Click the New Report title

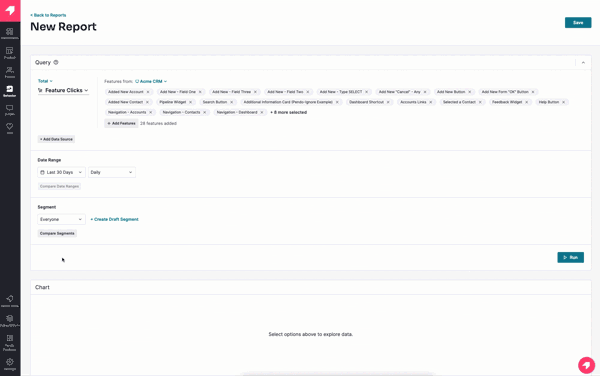coord(64,27)
